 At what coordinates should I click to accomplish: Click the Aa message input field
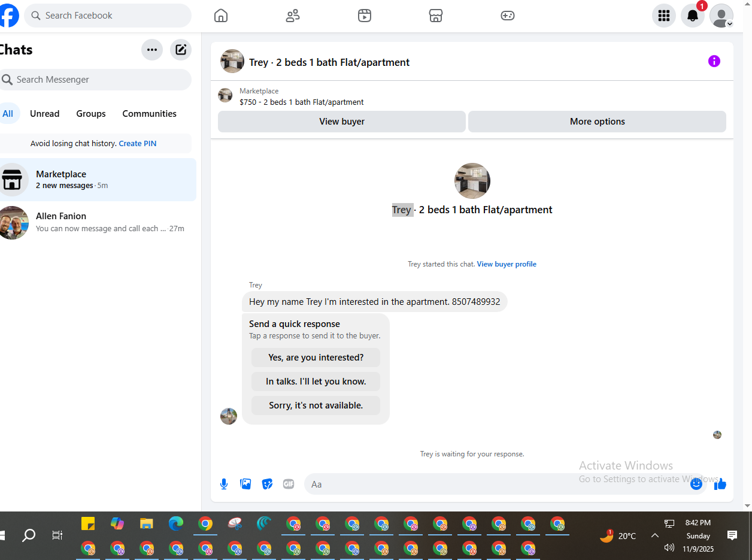click(x=497, y=484)
